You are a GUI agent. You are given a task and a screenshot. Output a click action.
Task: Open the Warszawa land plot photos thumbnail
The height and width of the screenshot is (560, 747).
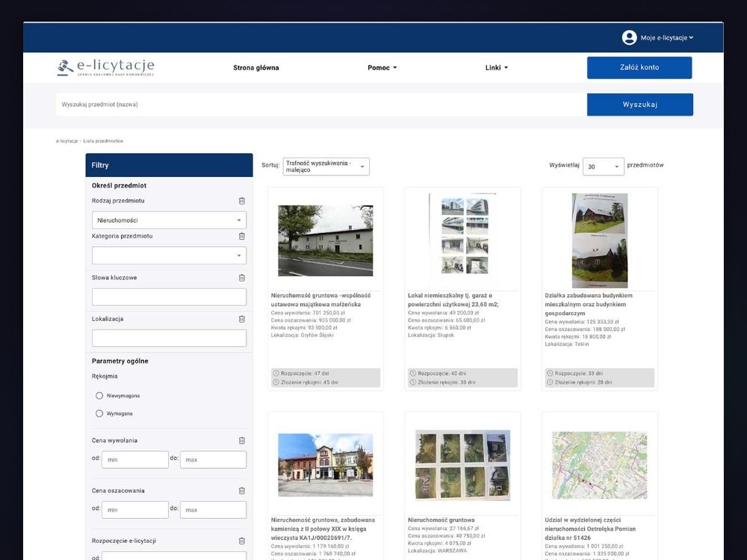pos(462,464)
